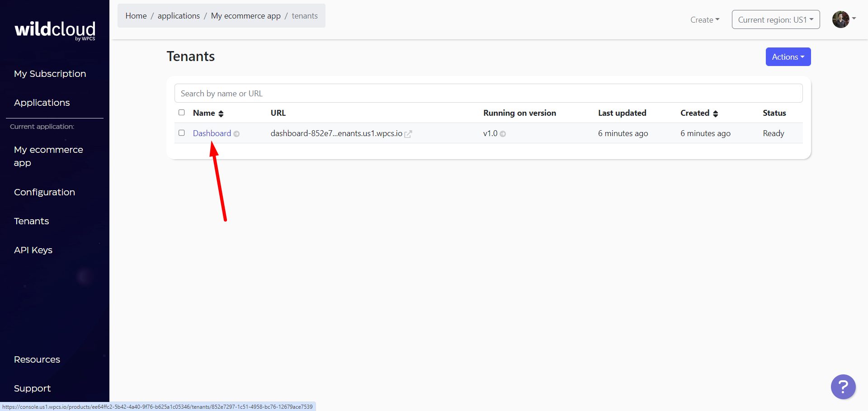Image resolution: width=868 pixels, height=411 pixels.
Task: Open Tenants in sidebar
Action: pyautogui.click(x=32, y=221)
